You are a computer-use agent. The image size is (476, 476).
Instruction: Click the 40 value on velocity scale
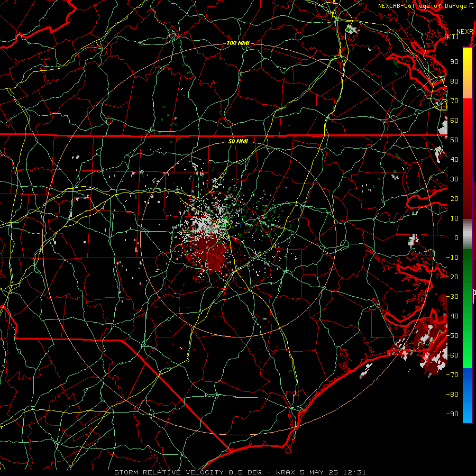pos(454,160)
